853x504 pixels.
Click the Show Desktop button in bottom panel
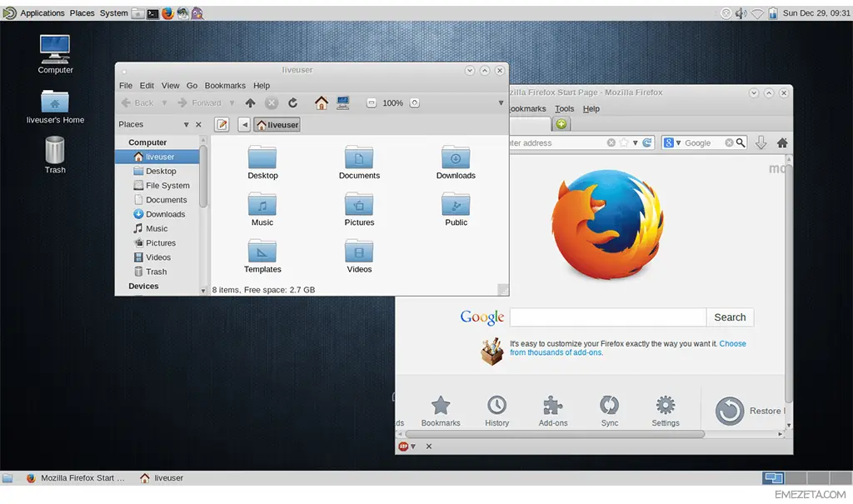(x=7, y=478)
